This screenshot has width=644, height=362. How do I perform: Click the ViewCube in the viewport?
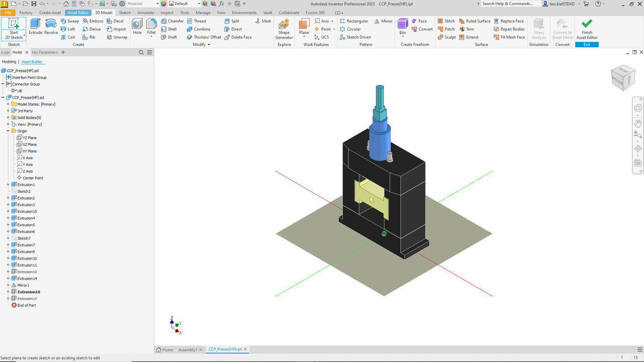[x=623, y=77]
